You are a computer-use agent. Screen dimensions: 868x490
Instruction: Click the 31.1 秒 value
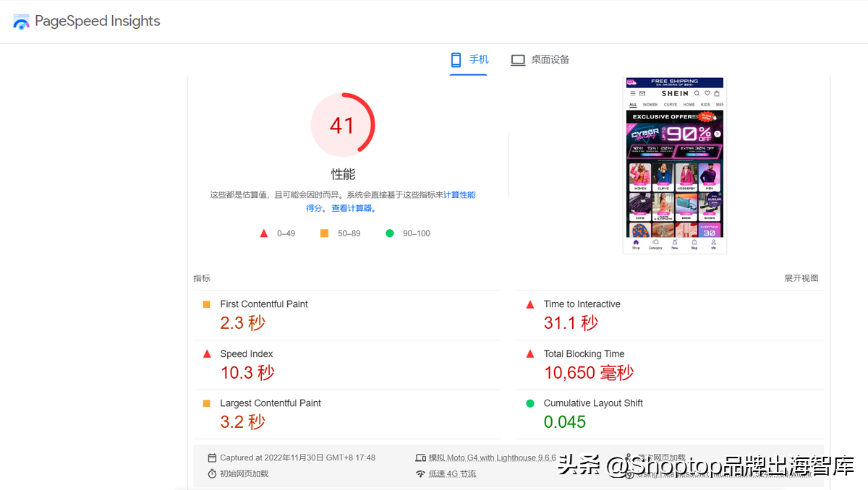coord(571,323)
